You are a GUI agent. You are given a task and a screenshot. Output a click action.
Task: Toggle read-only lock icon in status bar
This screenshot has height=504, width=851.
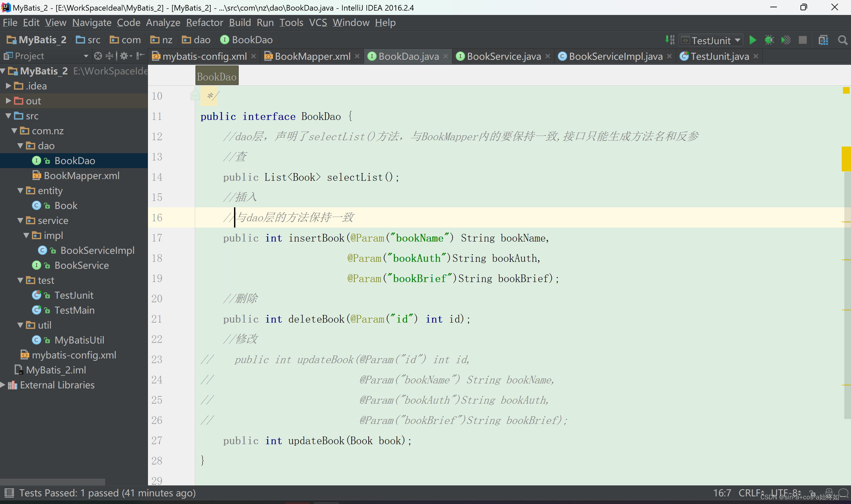(812, 493)
